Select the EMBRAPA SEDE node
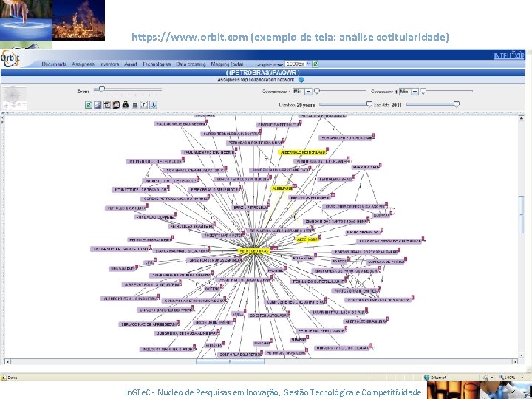Image resolution: width=532 pixels, height=399 pixels. tap(365, 167)
